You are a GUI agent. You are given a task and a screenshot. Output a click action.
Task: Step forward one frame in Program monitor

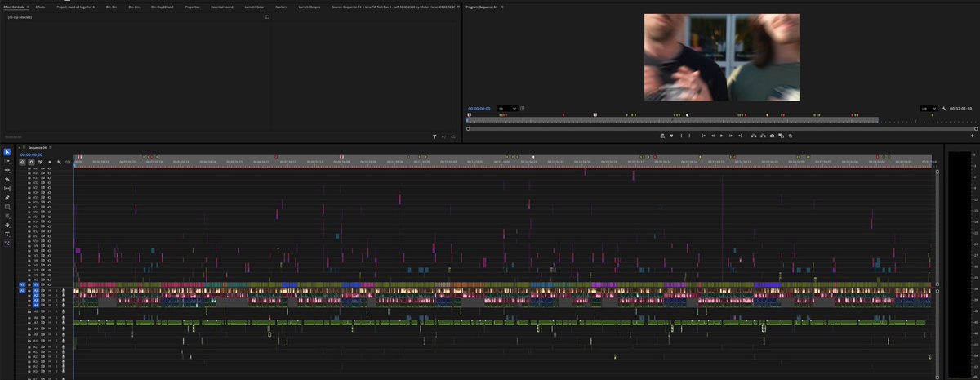[731, 136]
